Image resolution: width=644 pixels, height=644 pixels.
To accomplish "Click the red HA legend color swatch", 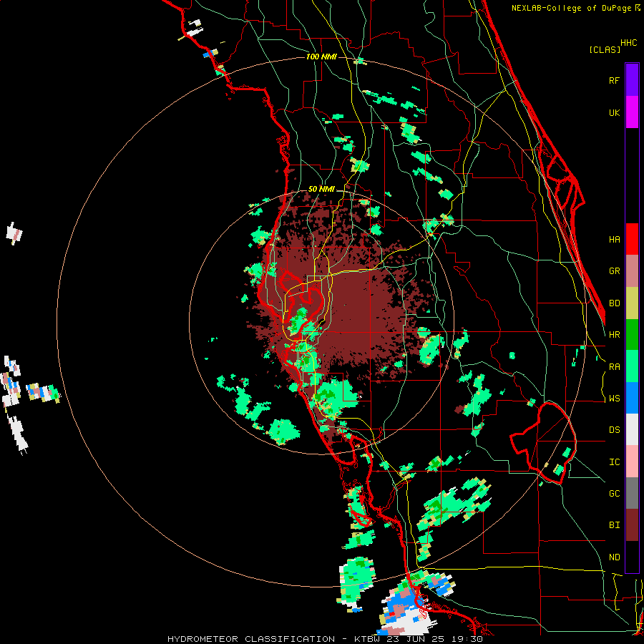I will pos(632,239).
